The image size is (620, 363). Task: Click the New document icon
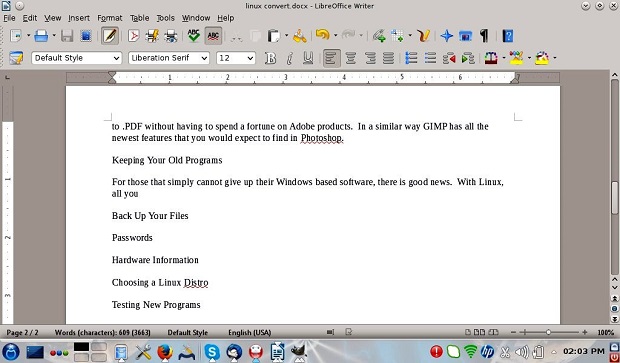16,36
